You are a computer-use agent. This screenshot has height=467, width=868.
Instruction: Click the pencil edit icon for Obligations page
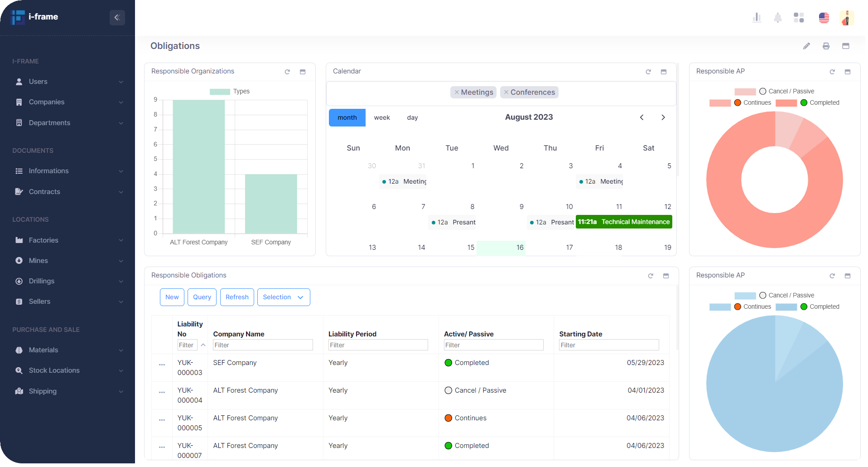tap(806, 46)
